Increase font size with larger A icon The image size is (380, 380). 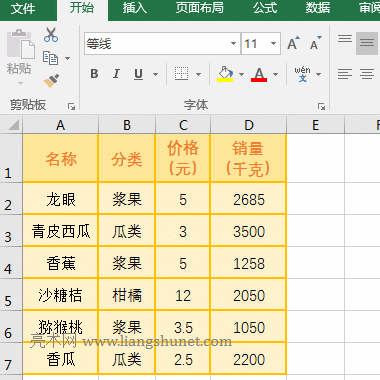pyautogui.click(x=293, y=43)
